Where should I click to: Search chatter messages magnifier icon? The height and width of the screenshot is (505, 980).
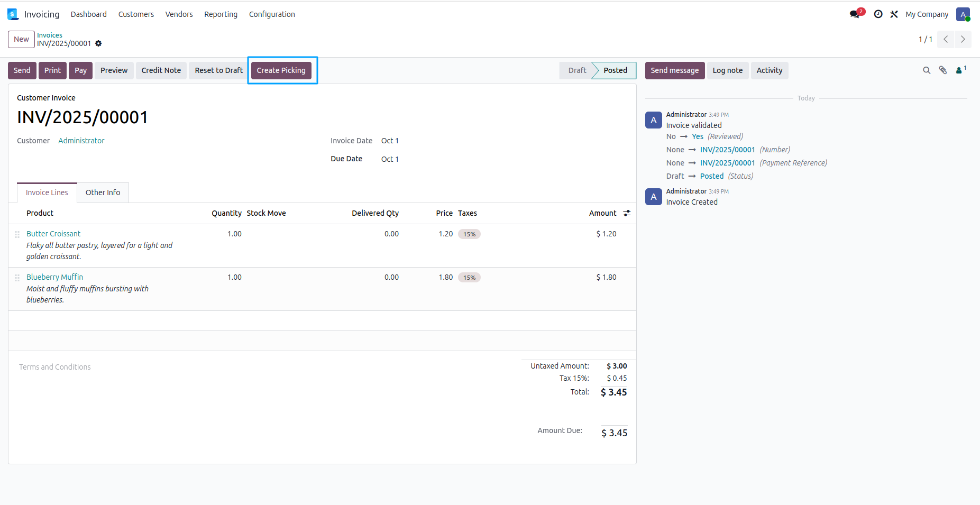click(x=927, y=70)
